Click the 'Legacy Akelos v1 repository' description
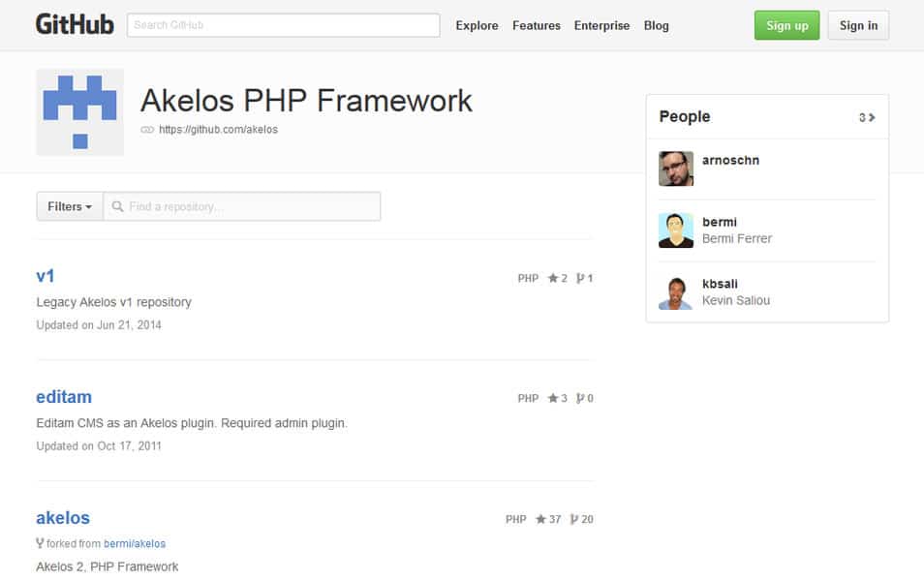The width and height of the screenshot is (924, 581). pos(113,302)
